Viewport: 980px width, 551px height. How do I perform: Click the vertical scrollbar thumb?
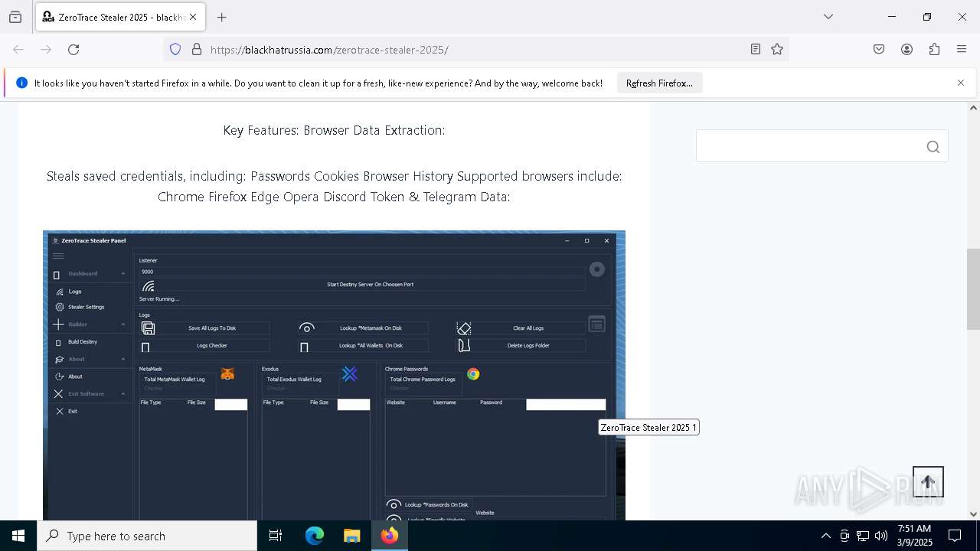tap(973, 289)
